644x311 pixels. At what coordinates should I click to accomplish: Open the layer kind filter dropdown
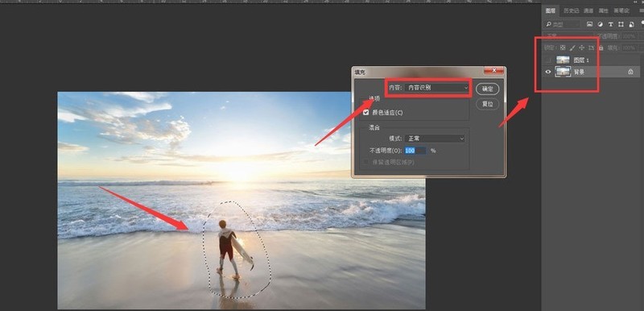click(562, 24)
